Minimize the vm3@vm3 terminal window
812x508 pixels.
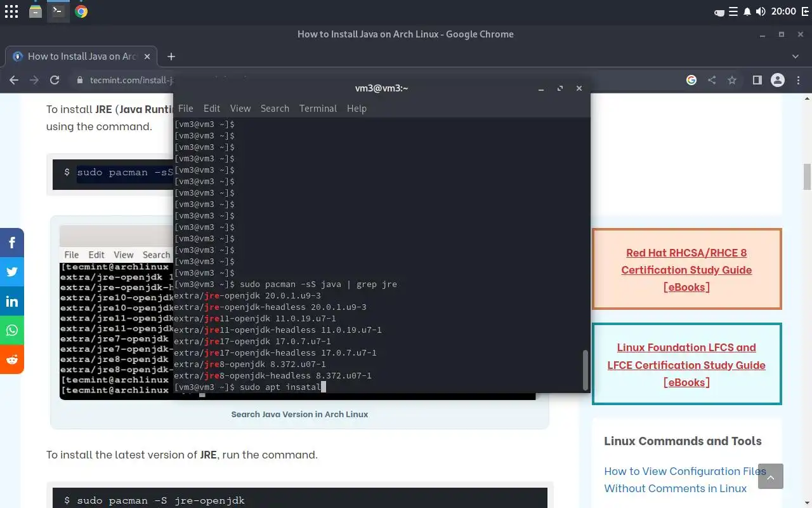point(540,88)
